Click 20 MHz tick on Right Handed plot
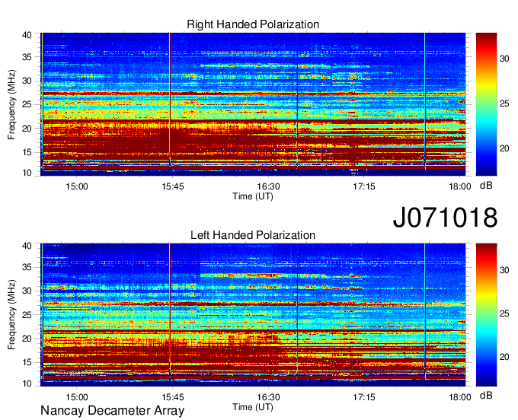Image resolution: width=518 pixels, height=420 pixels. (27, 129)
